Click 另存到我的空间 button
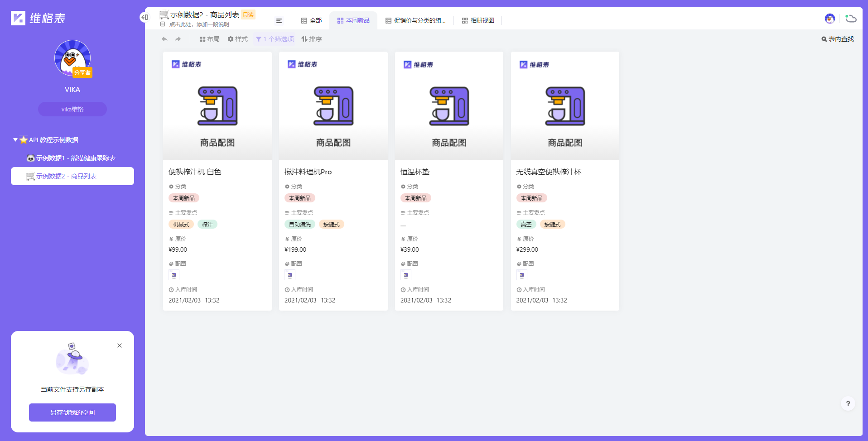This screenshot has width=868, height=441. pyautogui.click(x=72, y=412)
